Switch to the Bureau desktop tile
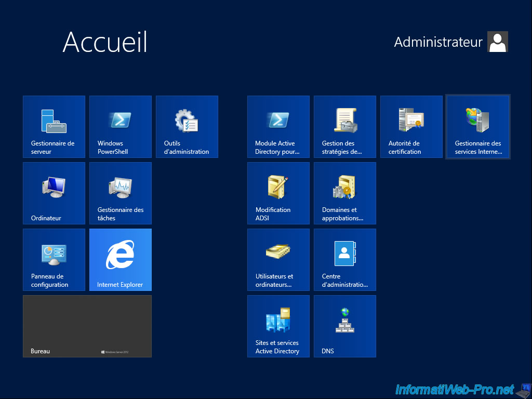This screenshot has height=399, width=532. (87, 326)
